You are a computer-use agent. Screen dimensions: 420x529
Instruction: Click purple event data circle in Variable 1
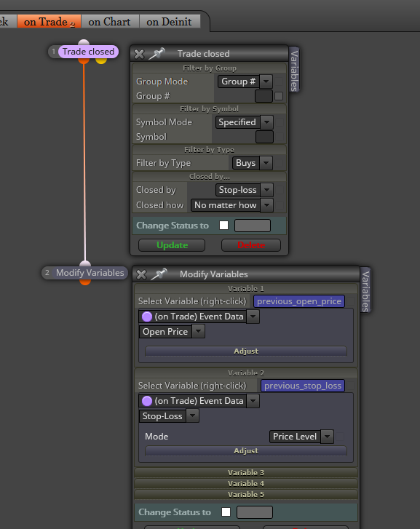pos(147,317)
